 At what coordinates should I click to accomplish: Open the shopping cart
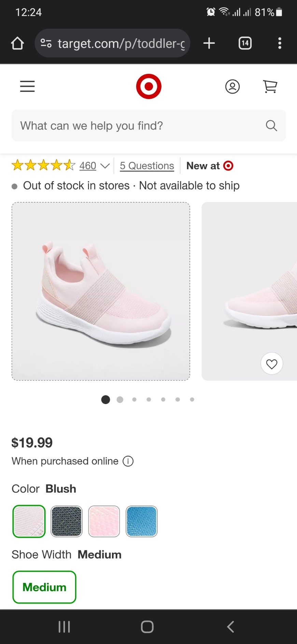(x=270, y=86)
